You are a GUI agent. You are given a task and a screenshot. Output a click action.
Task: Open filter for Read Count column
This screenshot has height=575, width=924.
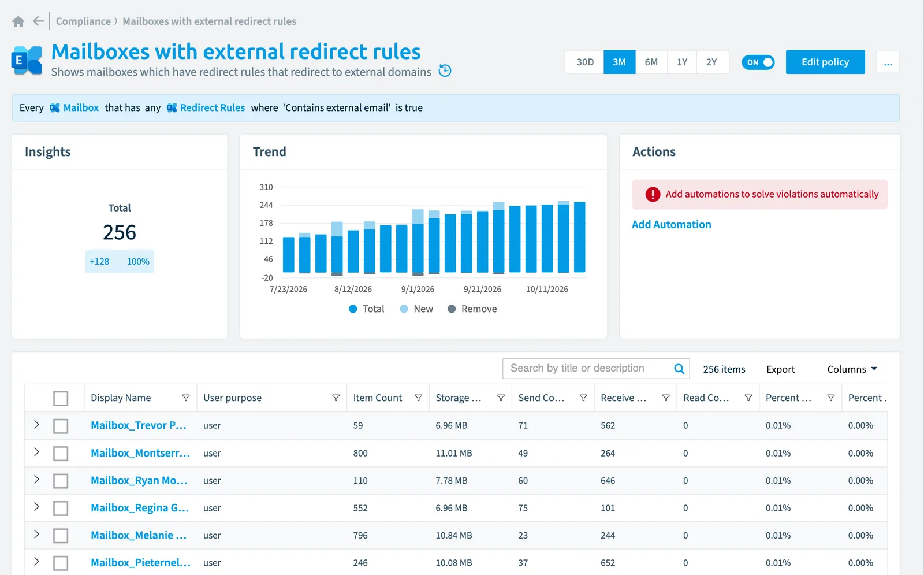pyautogui.click(x=748, y=398)
